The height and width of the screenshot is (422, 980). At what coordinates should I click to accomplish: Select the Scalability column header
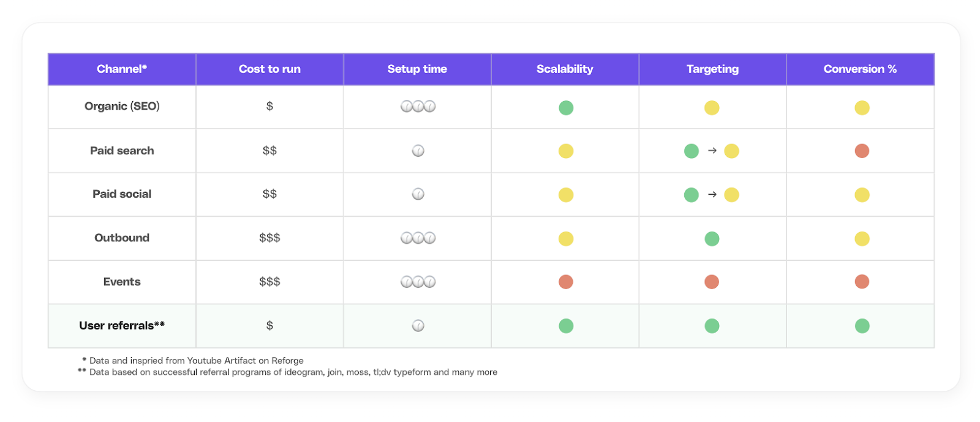(565, 69)
